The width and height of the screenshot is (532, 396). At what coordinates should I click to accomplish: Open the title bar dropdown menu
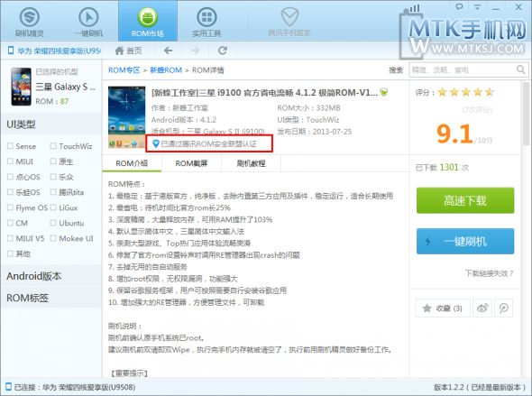coord(478,6)
